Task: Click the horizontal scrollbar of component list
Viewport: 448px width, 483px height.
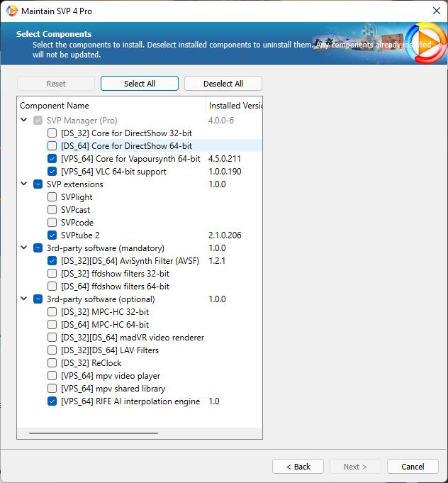Action: tap(94, 433)
